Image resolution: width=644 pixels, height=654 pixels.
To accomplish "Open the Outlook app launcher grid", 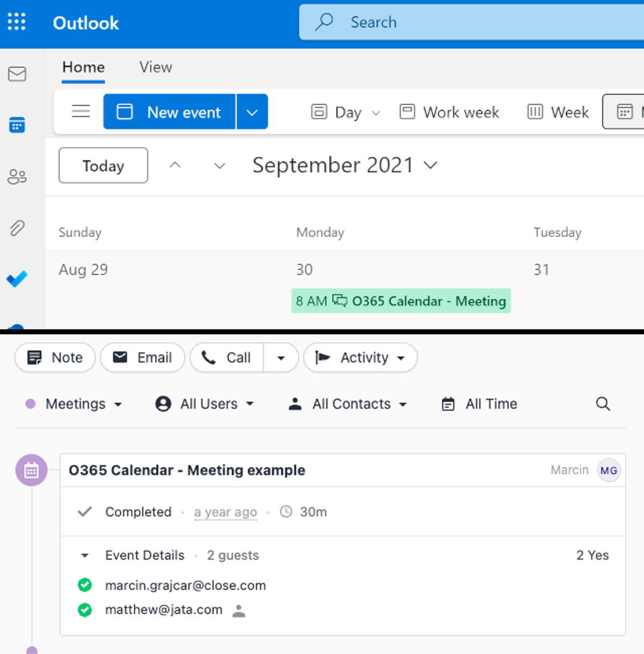I will point(17,22).
